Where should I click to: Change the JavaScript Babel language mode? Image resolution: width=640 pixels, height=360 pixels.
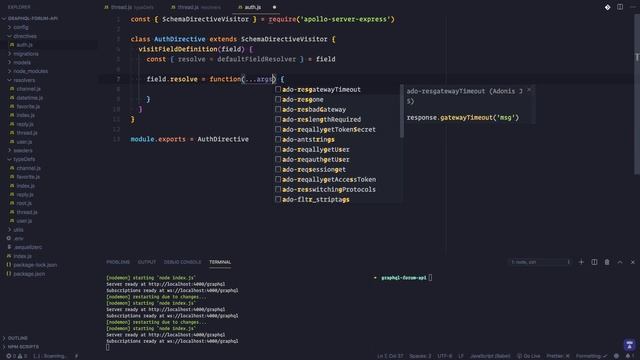point(490,356)
